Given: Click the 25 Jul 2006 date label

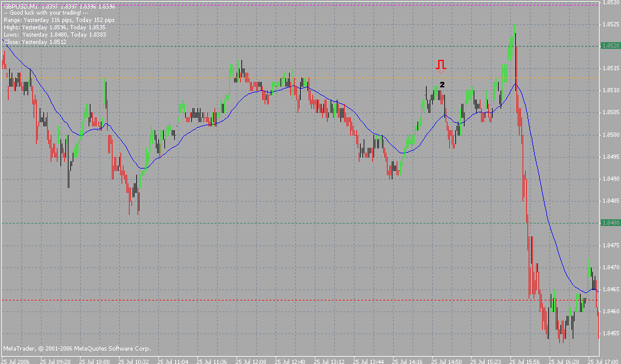Looking at the screenshot, I should (x=15, y=361).
